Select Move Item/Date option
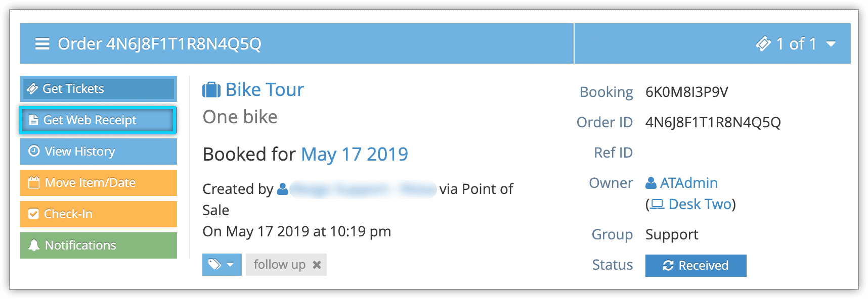Screen dimensions: 868x299 [99, 183]
